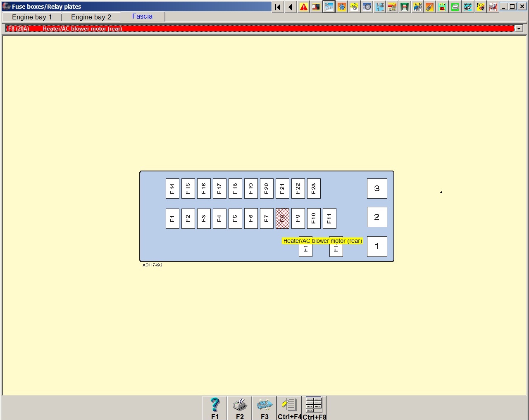Viewport: 529px width, 420px height.
Task: Select fuse F14 in the diagram
Action: pos(172,188)
